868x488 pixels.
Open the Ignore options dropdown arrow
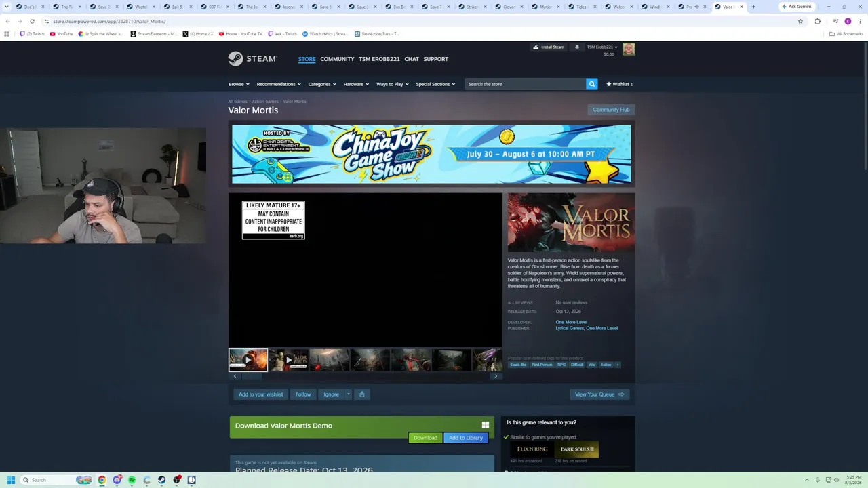click(x=349, y=394)
